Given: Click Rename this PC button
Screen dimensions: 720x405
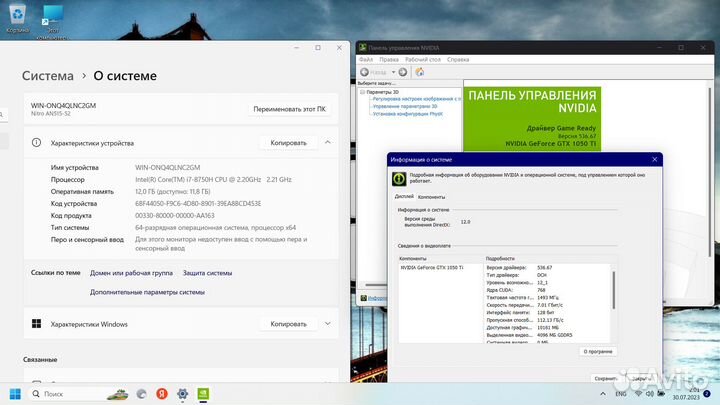Looking at the screenshot, I should [289, 109].
